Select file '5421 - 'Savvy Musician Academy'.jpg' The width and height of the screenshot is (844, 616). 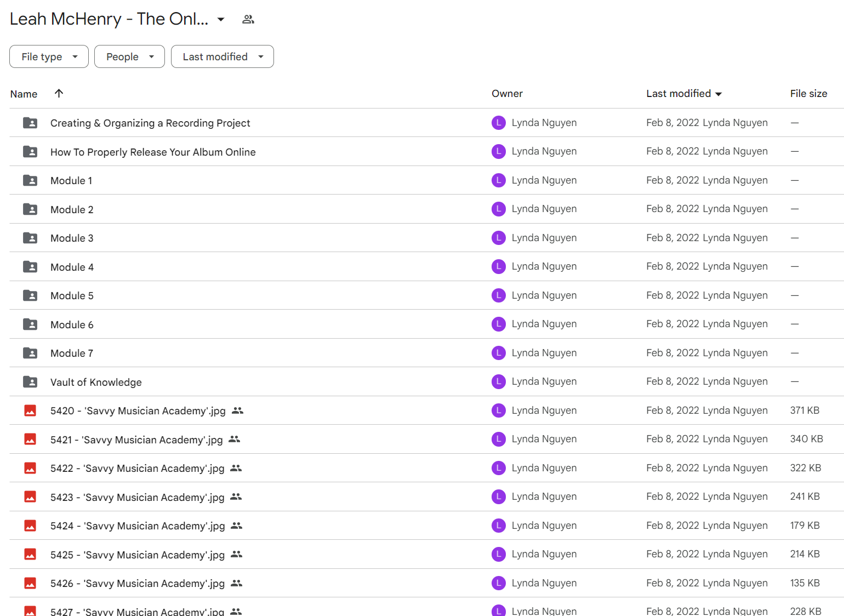coord(136,440)
